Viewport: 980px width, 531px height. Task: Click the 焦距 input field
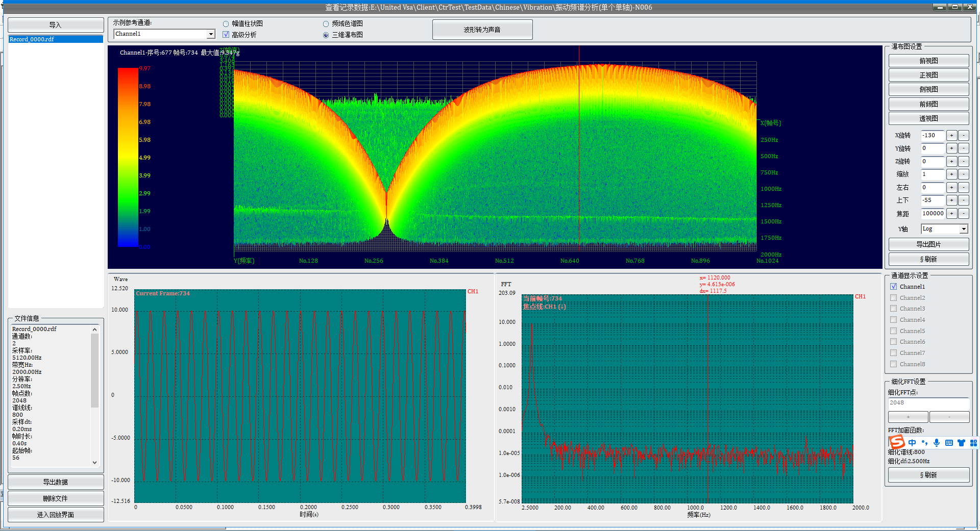point(932,214)
